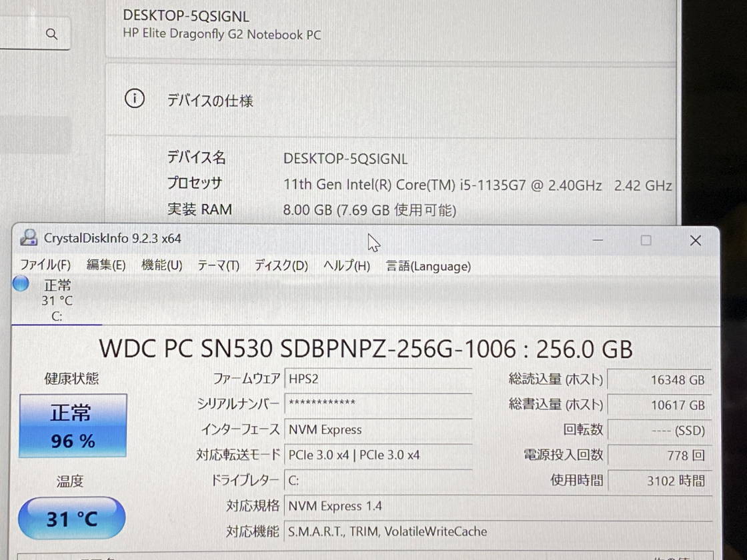Click the 対応規格 NVM Express 1.4 field
Screen dimensions: 747x560
point(498,506)
